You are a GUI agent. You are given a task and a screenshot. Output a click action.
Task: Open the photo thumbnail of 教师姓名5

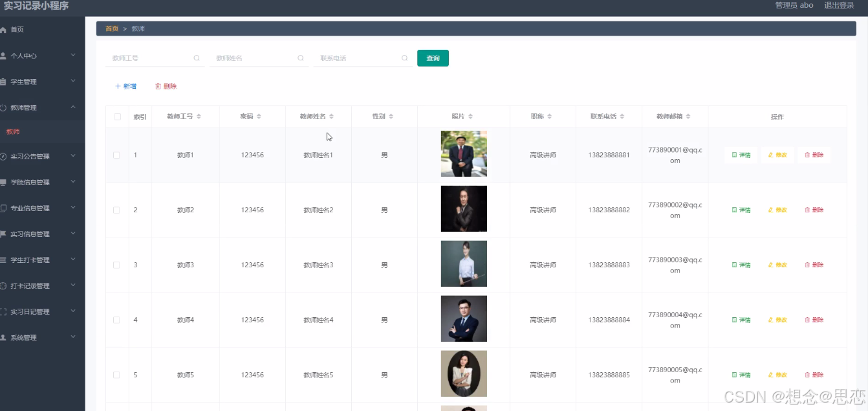click(464, 374)
